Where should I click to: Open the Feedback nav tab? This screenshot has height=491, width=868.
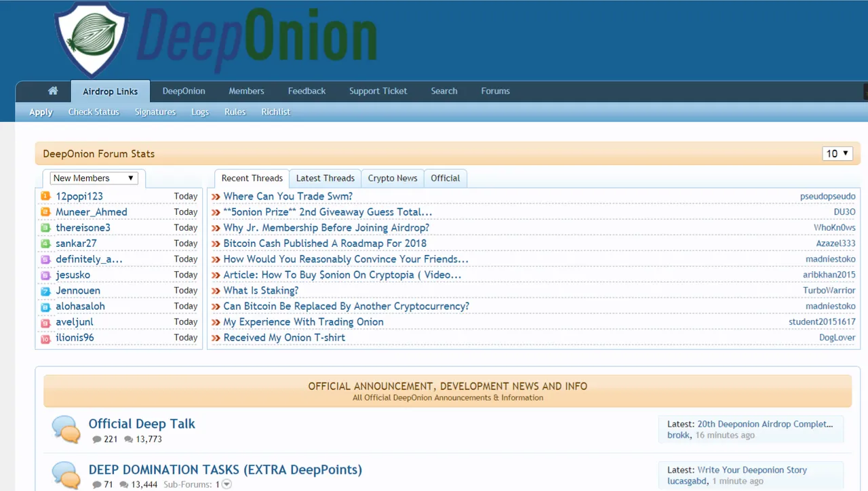[307, 91]
